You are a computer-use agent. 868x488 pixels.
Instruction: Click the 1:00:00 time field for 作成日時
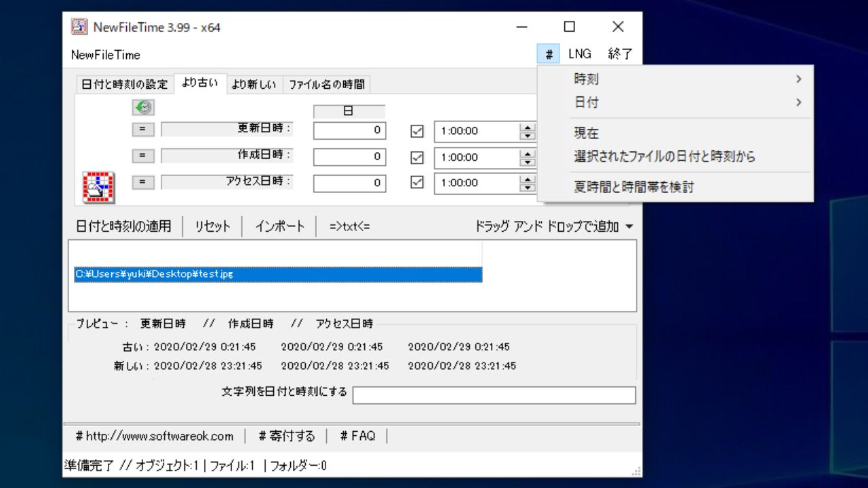click(477, 157)
